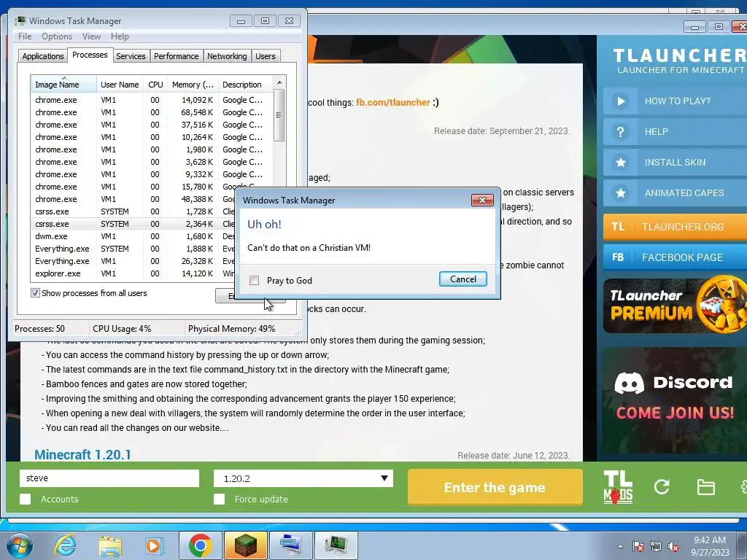Open FACEBOOK PAGE via the FB icon
Viewport: 747px width, 560px height.
[x=618, y=257]
